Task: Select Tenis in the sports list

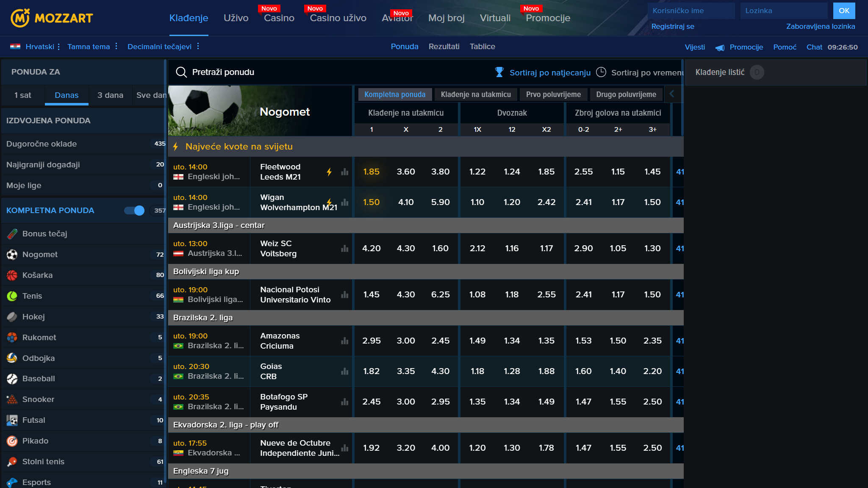Action: coord(32,296)
